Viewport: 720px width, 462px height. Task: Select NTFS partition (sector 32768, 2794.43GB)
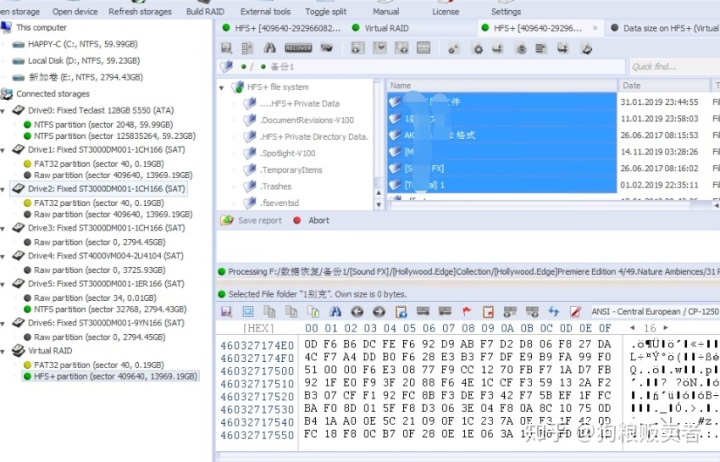110,310
